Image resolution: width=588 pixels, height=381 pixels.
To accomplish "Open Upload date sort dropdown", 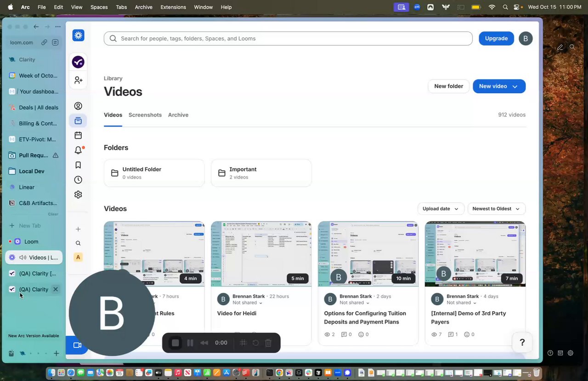I will point(441,209).
